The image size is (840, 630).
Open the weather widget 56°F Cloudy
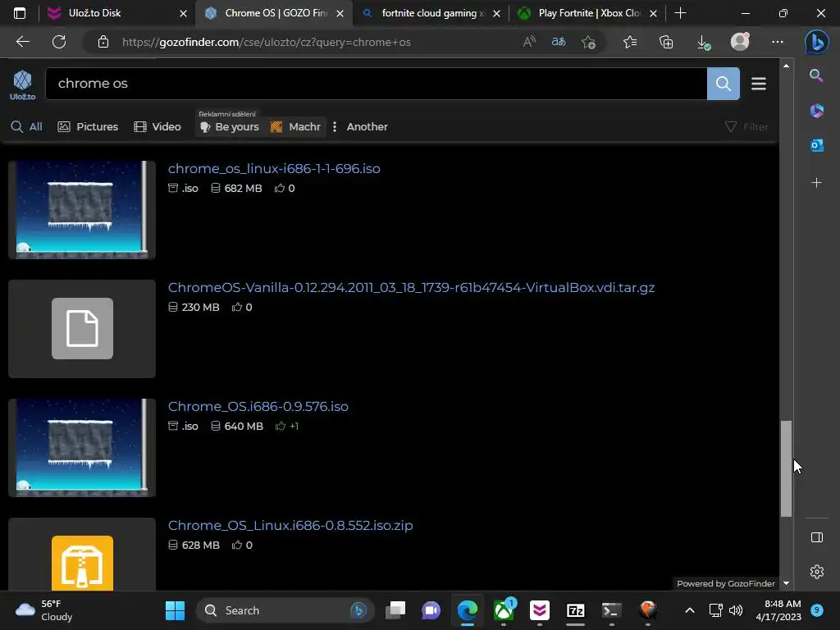click(x=44, y=610)
